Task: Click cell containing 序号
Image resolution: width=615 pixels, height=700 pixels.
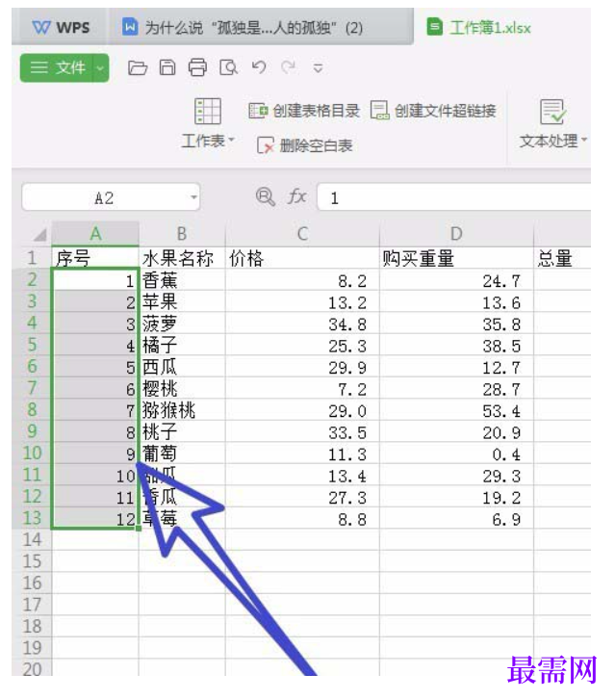Action: point(95,258)
